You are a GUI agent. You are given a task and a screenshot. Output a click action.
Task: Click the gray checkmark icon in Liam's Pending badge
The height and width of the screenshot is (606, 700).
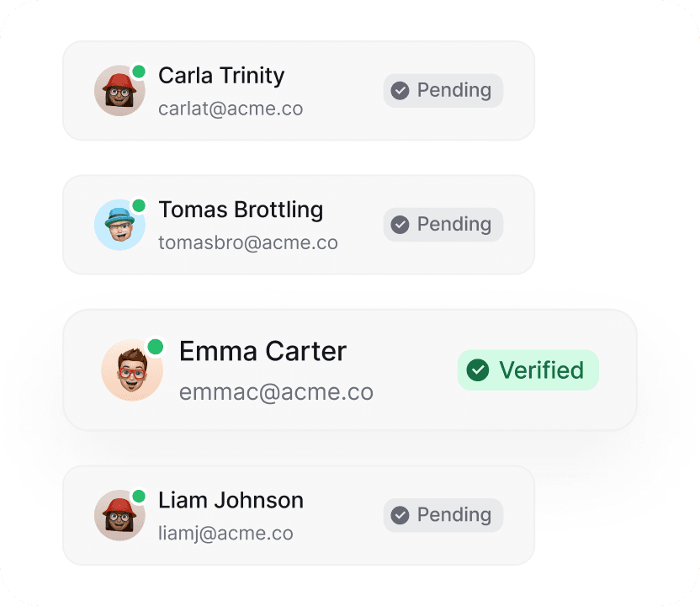click(400, 515)
